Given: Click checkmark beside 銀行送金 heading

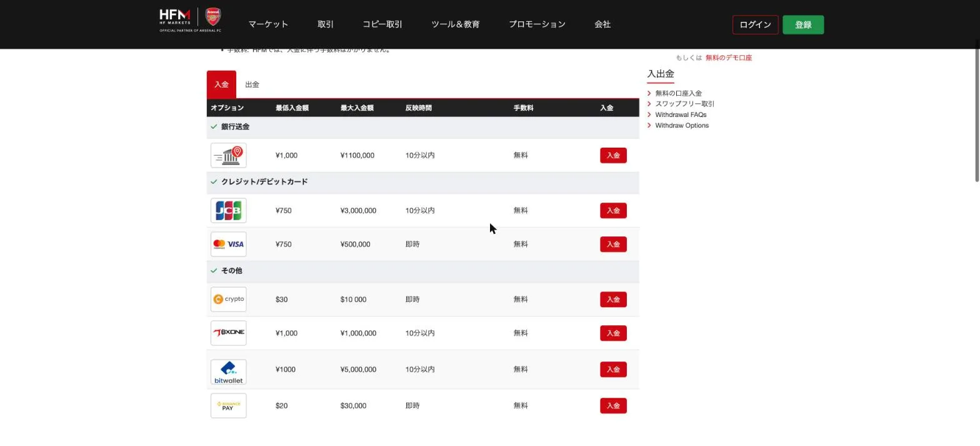Looking at the screenshot, I should (214, 127).
